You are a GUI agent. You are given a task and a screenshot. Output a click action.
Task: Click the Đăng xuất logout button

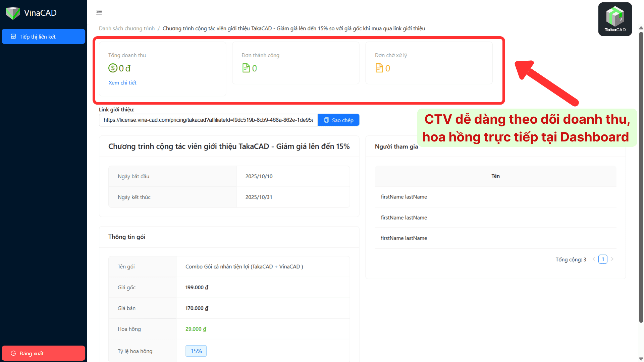point(43,353)
